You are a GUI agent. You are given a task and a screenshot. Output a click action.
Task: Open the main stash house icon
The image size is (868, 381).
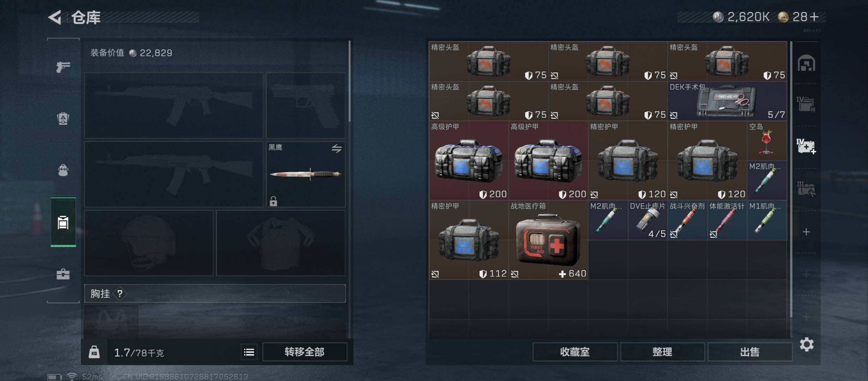807,63
